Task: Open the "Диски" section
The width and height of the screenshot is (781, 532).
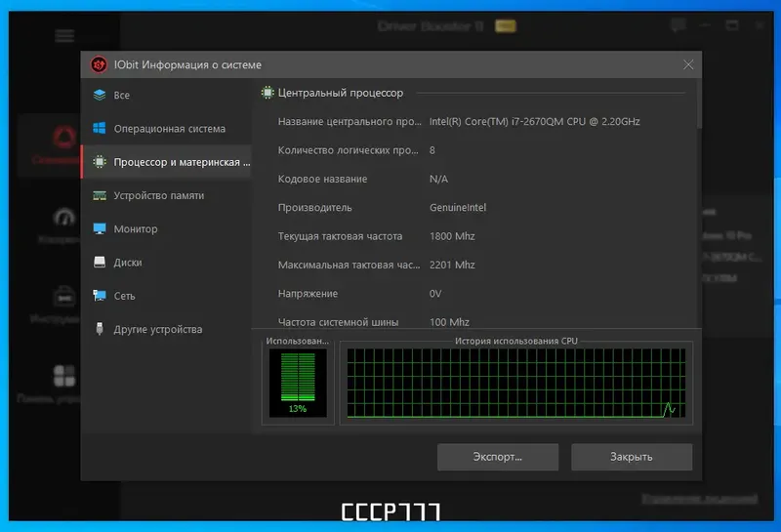Action: 166,262
